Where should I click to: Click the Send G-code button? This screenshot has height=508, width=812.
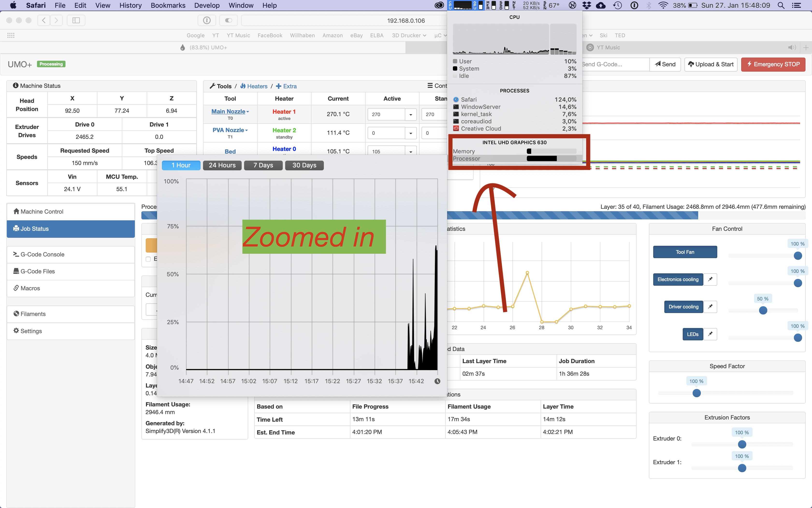tap(665, 64)
